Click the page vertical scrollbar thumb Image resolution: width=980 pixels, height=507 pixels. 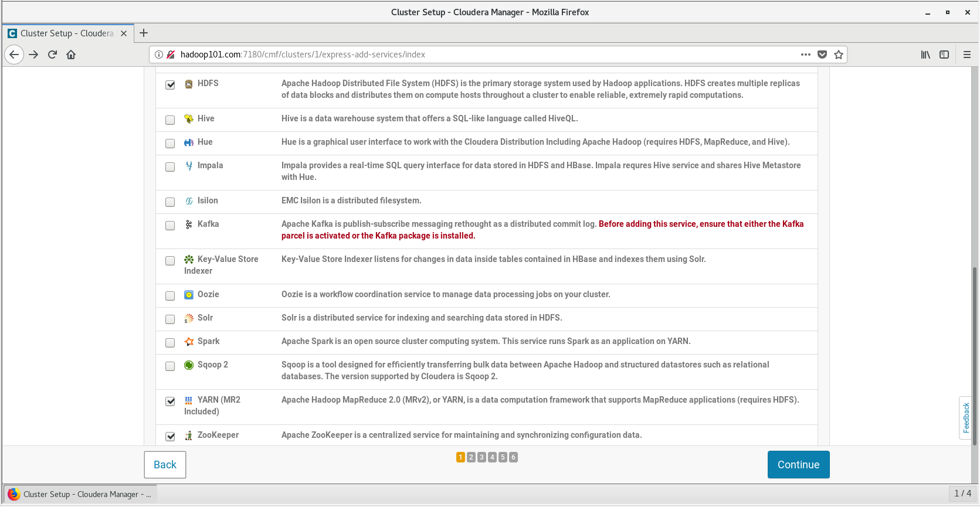pos(974,356)
